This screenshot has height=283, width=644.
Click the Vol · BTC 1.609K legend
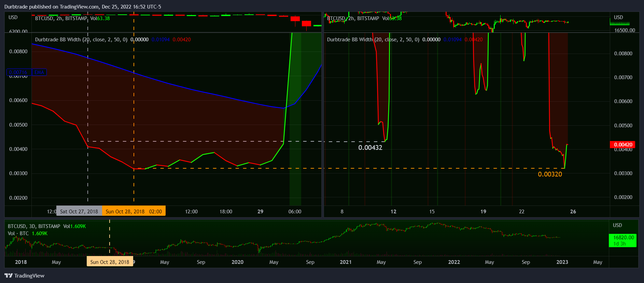[28, 234]
